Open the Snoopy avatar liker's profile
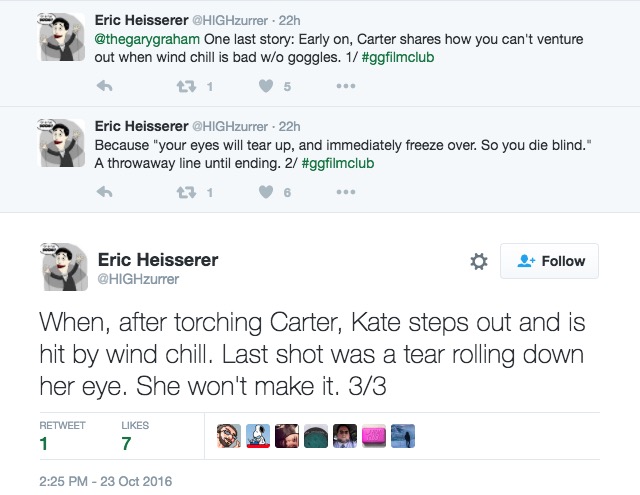640x495 pixels. 258,436
